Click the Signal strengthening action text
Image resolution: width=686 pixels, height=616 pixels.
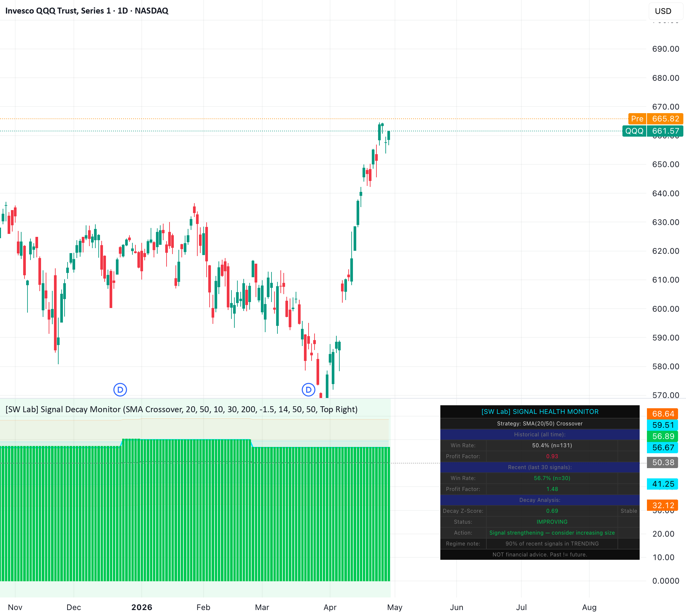click(552, 533)
